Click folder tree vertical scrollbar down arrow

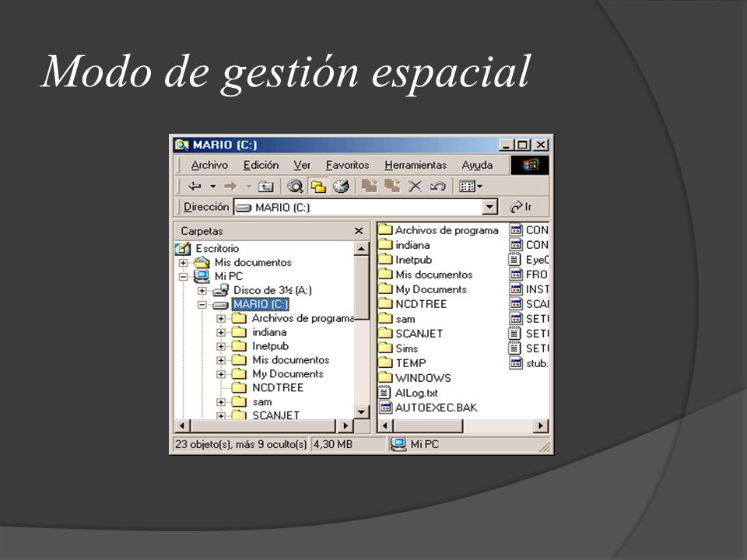[x=362, y=412]
